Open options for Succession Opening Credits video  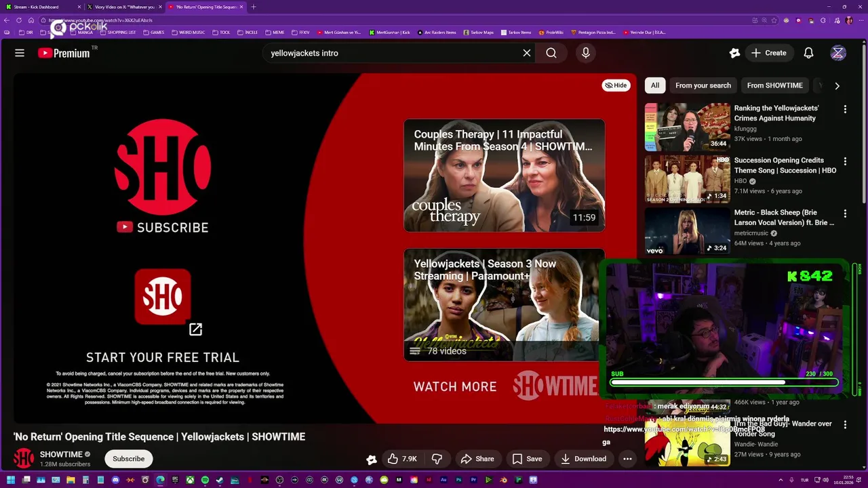coord(845,161)
